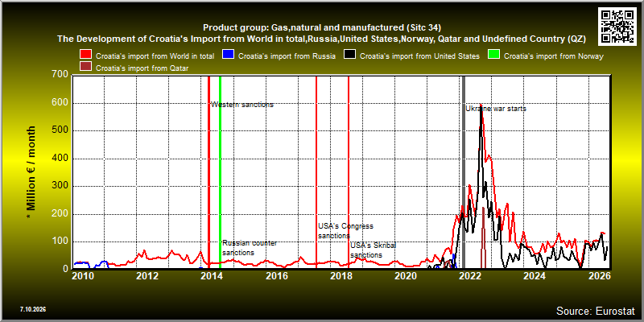Screen dimensions: 644x322
Task: Click the 'Source: Eurostat' text
Action: click(x=595, y=311)
